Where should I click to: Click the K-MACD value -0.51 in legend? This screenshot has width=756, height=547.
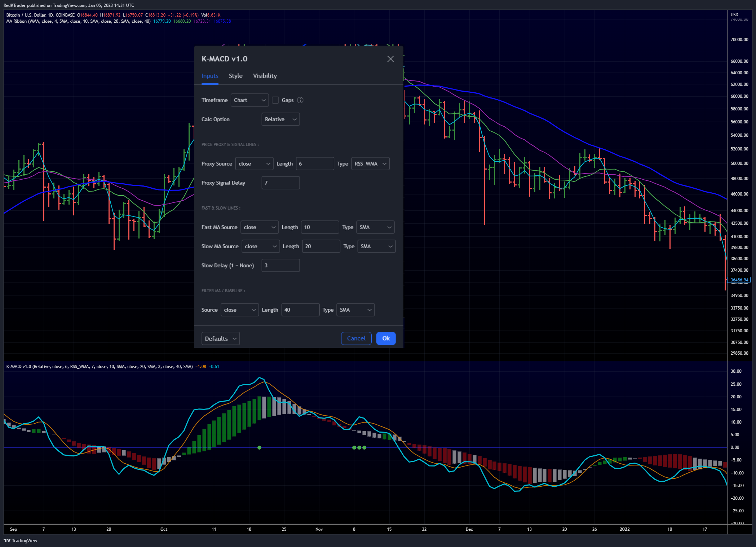[x=214, y=366]
